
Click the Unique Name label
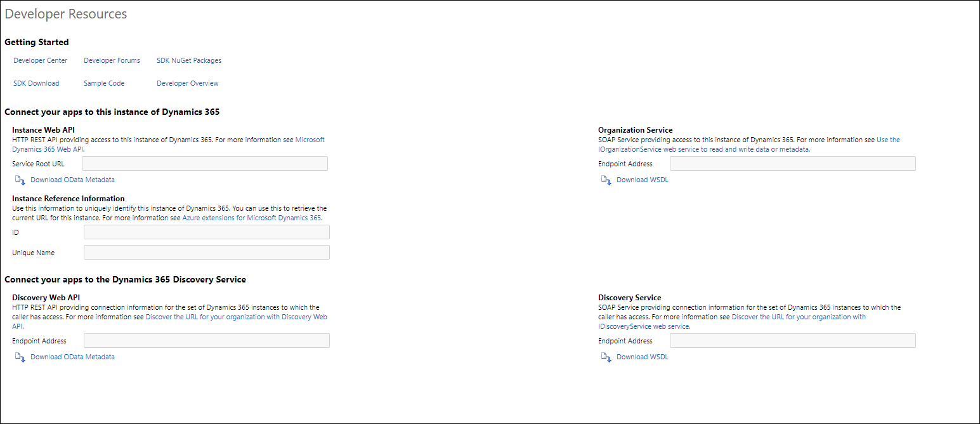click(34, 253)
